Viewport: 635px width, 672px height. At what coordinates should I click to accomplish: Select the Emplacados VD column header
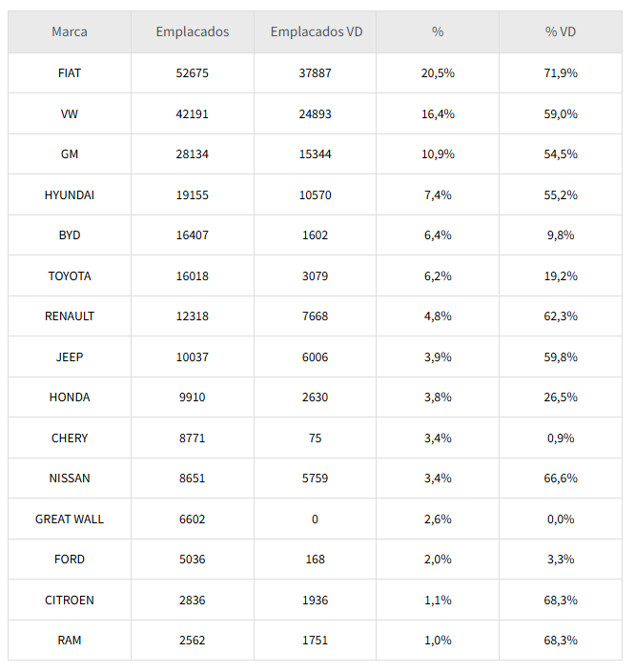coord(316,31)
